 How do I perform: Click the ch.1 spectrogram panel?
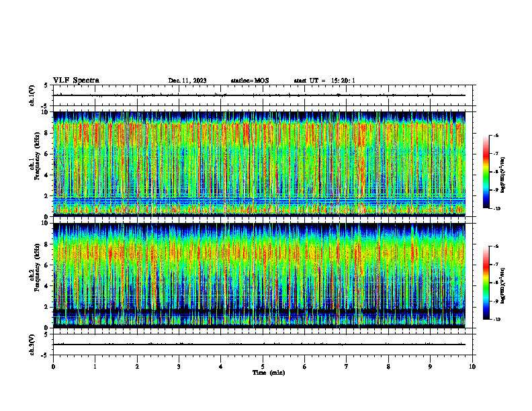[259, 164]
